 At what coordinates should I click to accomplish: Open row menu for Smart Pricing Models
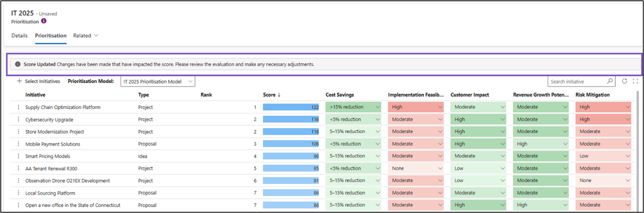tap(18, 156)
